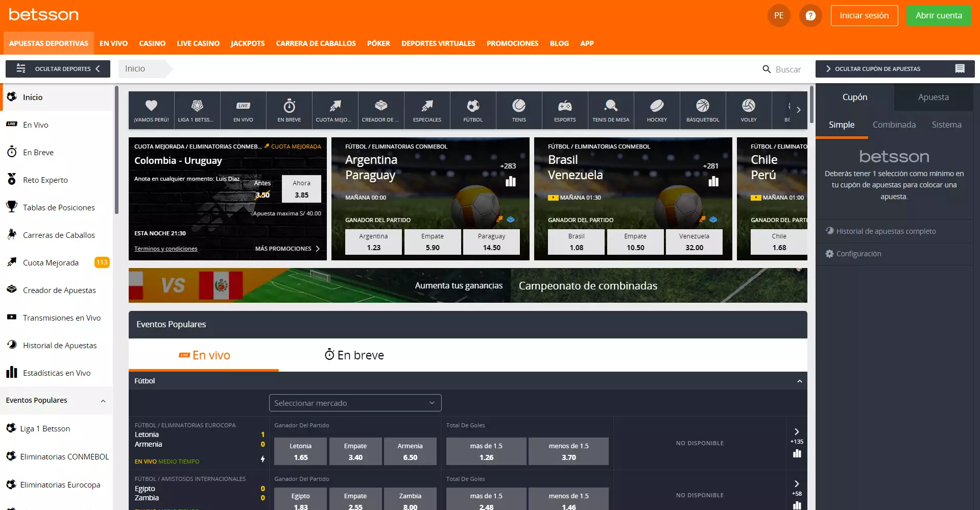Bet on Brasil Venezuela Empate 10.50

tap(635, 242)
